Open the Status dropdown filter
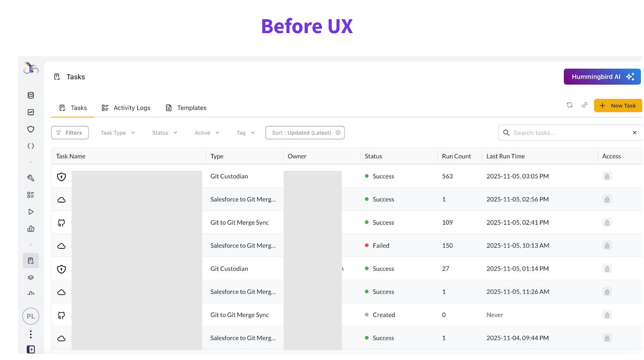644x360 pixels. (x=165, y=133)
